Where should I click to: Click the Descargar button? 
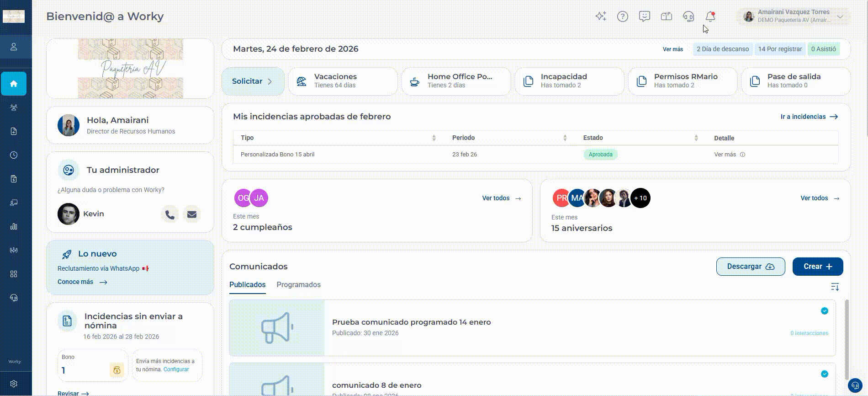coord(751,267)
